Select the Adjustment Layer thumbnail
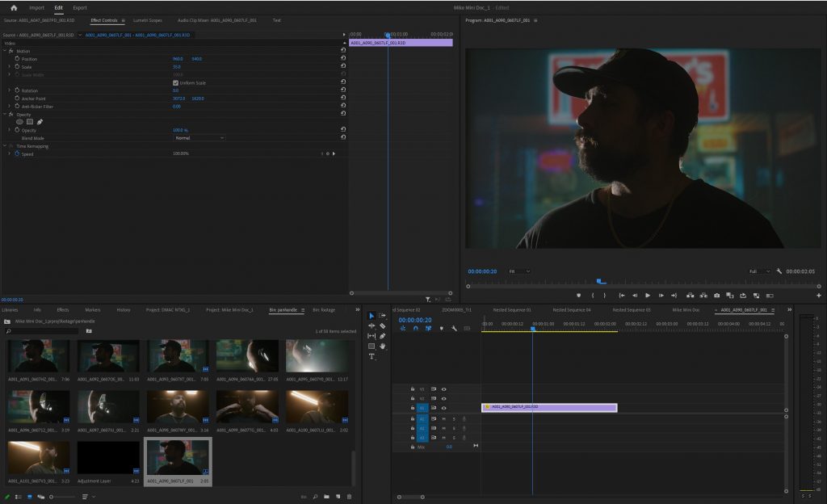 [109, 458]
